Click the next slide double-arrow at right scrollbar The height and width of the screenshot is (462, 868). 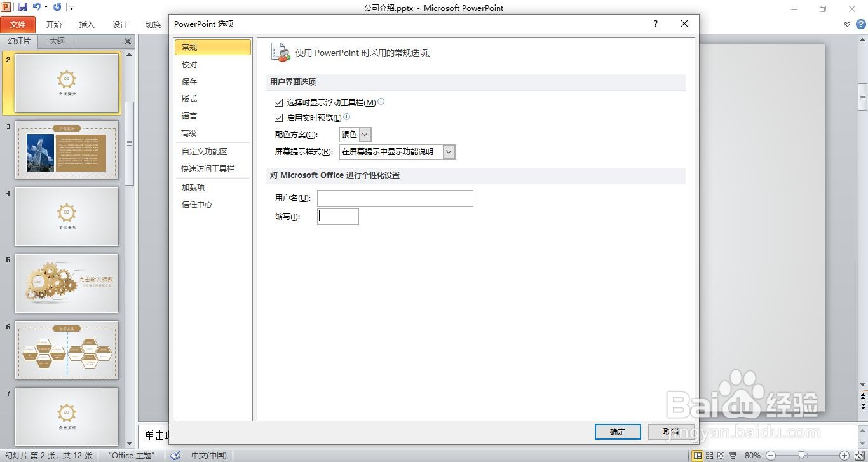pyautogui.click(x=863, y=406)
